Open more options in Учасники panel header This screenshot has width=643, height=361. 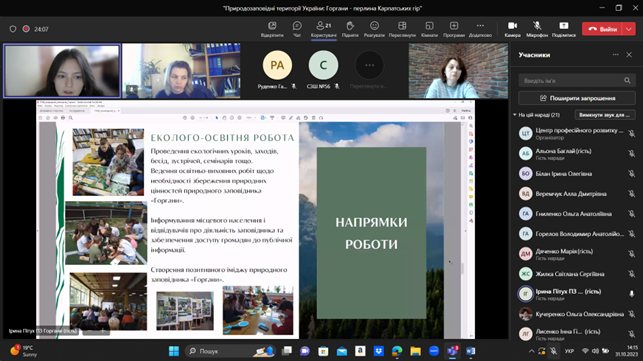(x=616, y=55)
